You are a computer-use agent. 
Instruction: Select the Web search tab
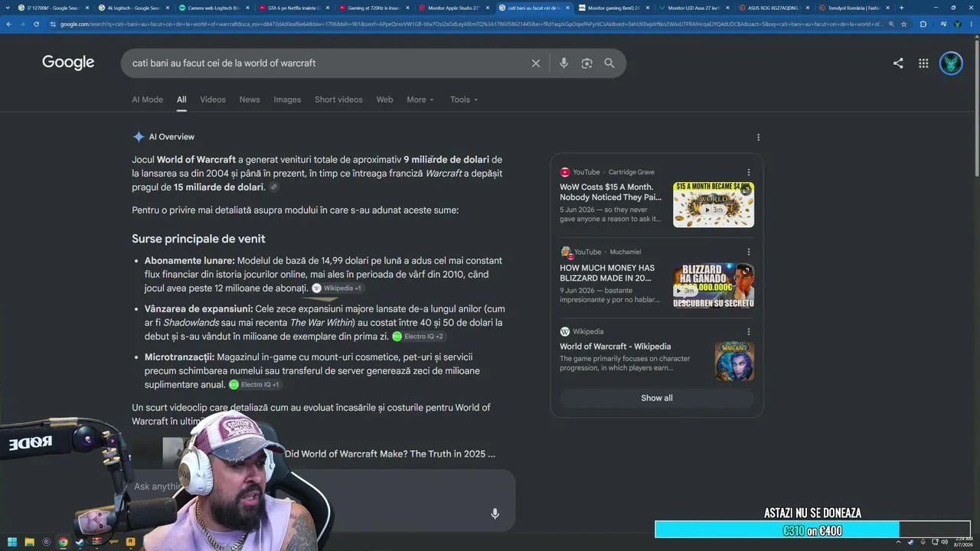click(x=384, y=99)
